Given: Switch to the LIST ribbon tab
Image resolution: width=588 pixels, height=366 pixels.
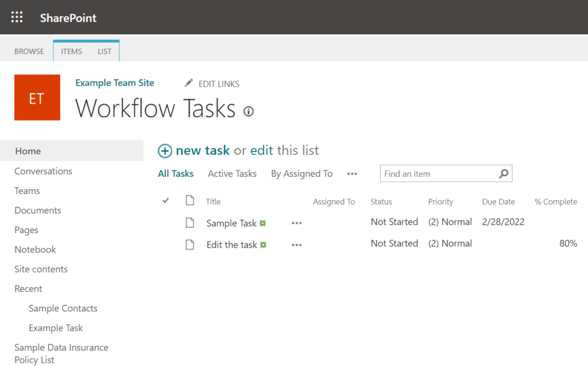Looking at the screenshot, I should pos(105,51).
